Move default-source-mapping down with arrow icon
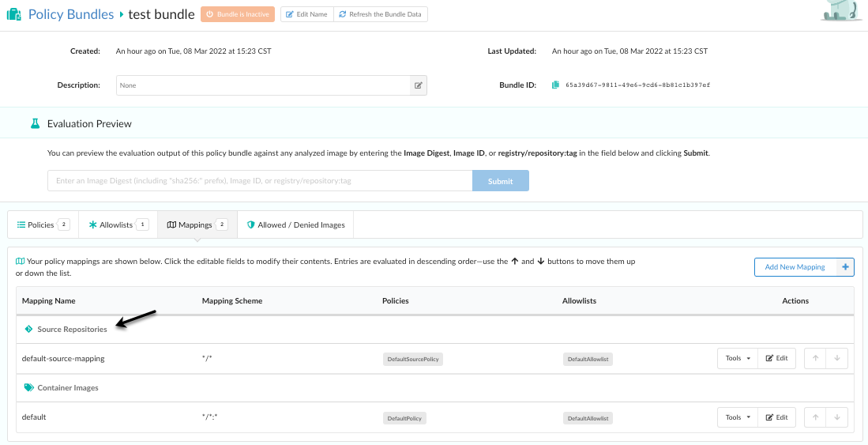The height and width of the screenshot is (445, 868). [837, 358]
